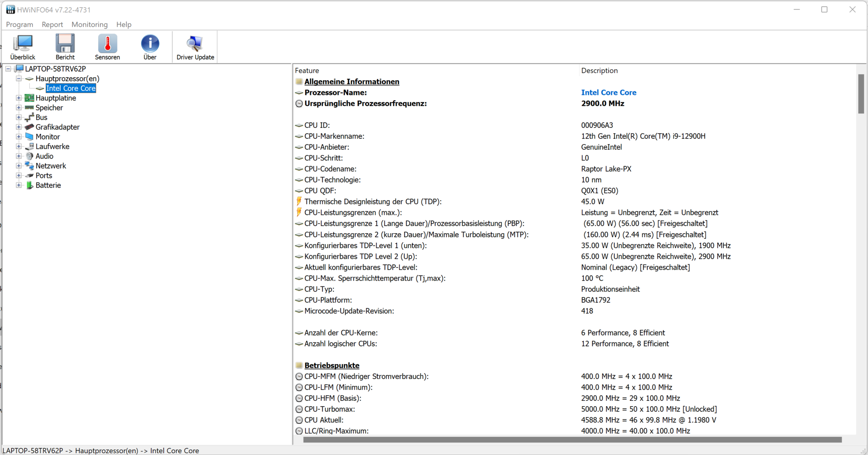Click the Intel Core Core description link
The image size is (868, 455).
609,93
